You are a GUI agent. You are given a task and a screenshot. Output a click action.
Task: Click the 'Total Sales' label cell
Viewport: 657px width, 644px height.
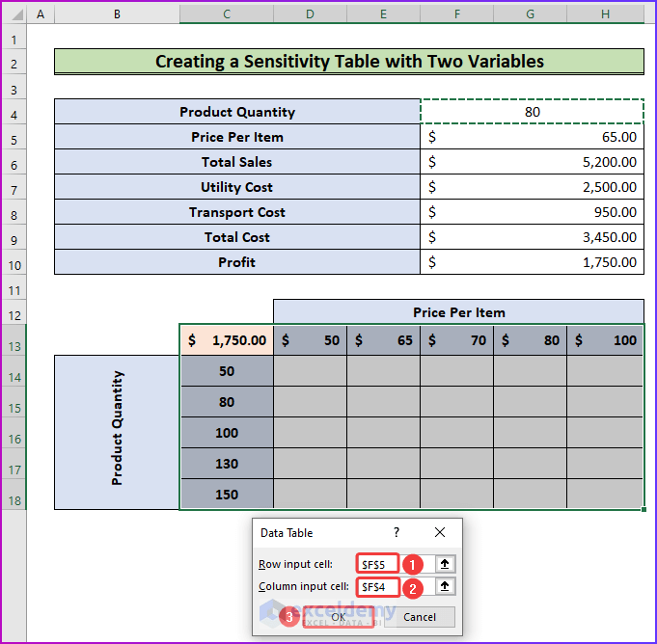pyautogui.click(x=237, y=162)
